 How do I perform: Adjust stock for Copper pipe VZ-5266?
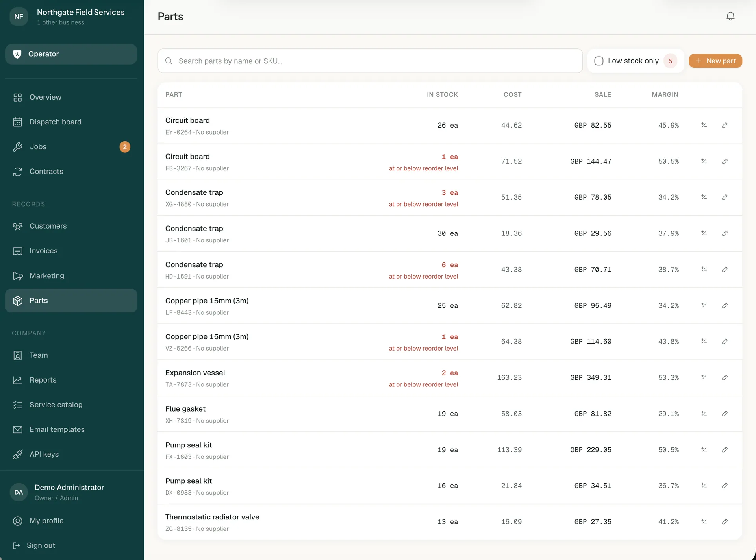[x=704, y=342]
